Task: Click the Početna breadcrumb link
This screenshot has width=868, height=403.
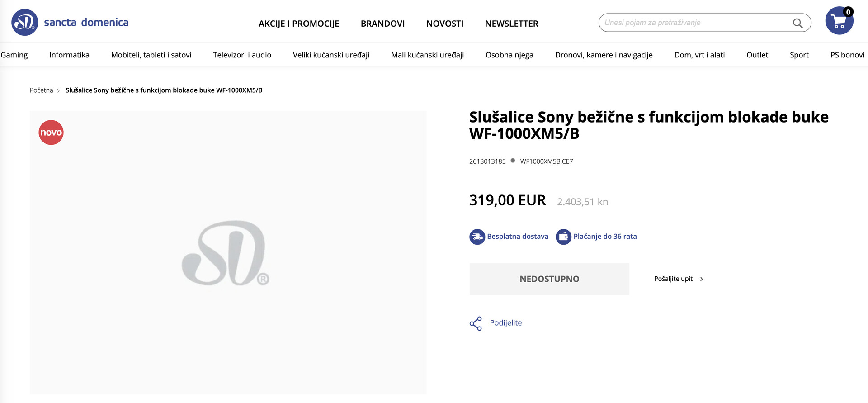Action: (42, 90)
